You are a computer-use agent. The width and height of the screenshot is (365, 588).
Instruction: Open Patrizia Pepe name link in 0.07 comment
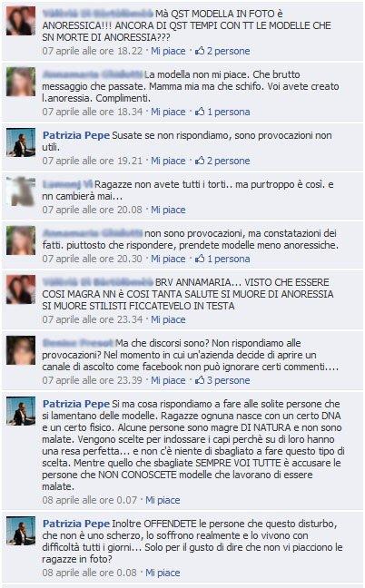coord(76,404)
